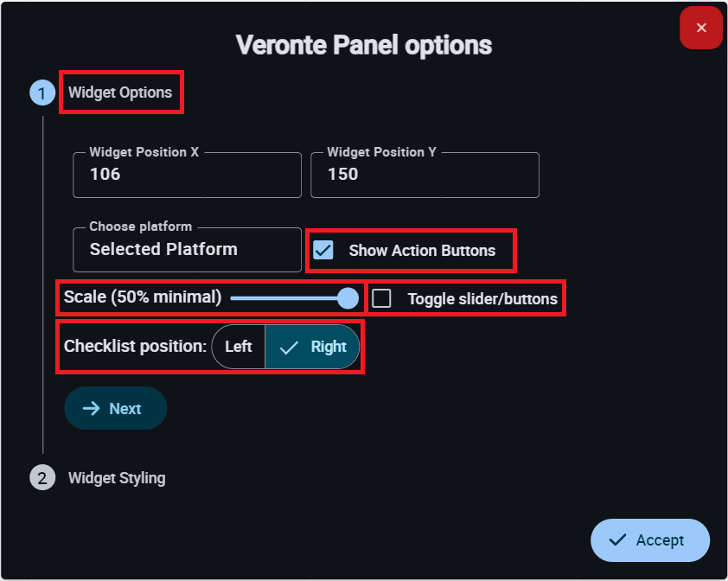Click the checkmark icon in Right segment
728x581 pixels.
pos(290,347)
